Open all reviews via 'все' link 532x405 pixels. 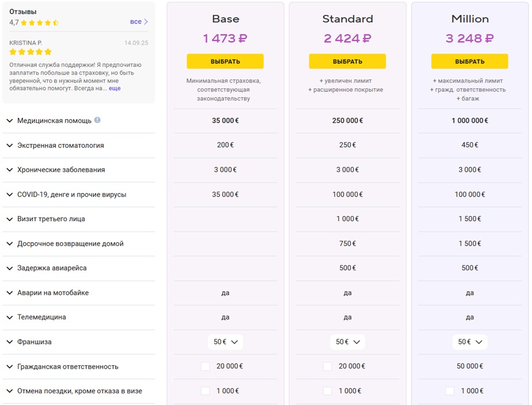pos(136,22)
